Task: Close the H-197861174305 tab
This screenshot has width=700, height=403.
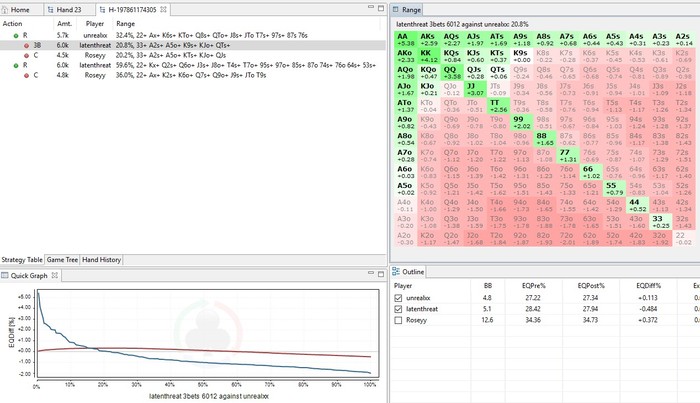Action: [163, 9]
